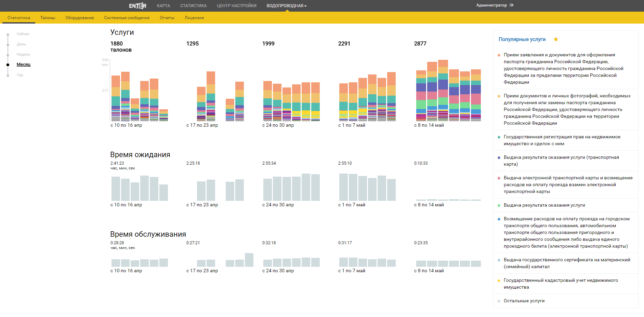Expand the ВОДОПРОВОДНАЯ dropdown menu
This screenshot has width=644, height=317.
286,6
